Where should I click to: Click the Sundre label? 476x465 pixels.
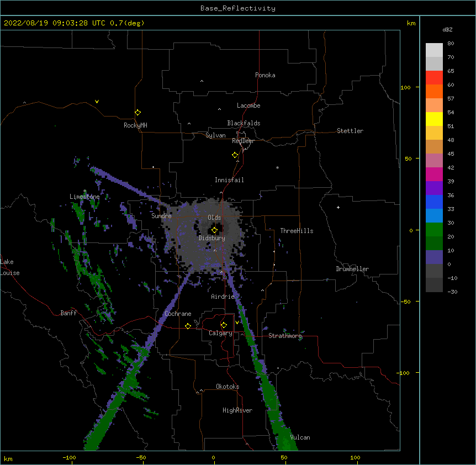[x=161, y=216]
